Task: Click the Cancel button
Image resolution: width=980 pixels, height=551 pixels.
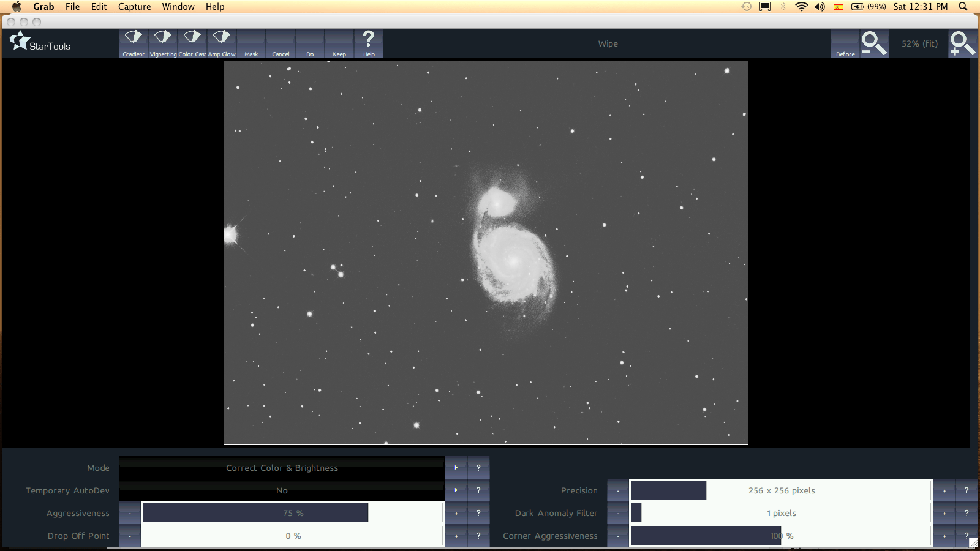Action: [x=281, y=43]
